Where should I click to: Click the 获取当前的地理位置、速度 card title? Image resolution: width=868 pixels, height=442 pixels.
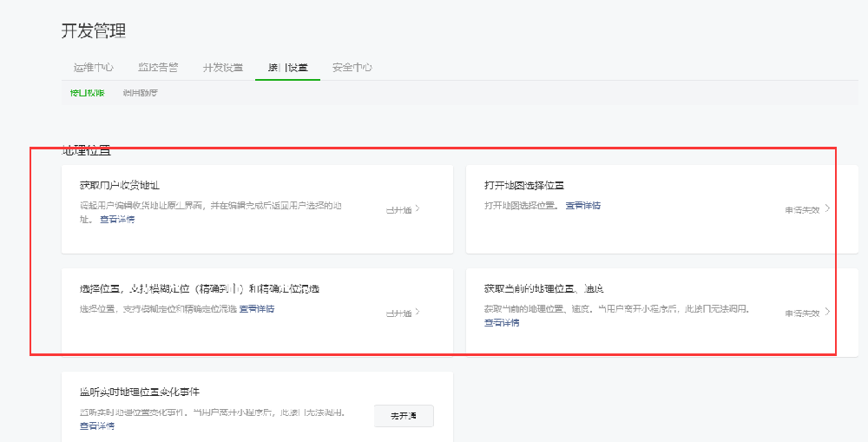(x=543, y=288)
